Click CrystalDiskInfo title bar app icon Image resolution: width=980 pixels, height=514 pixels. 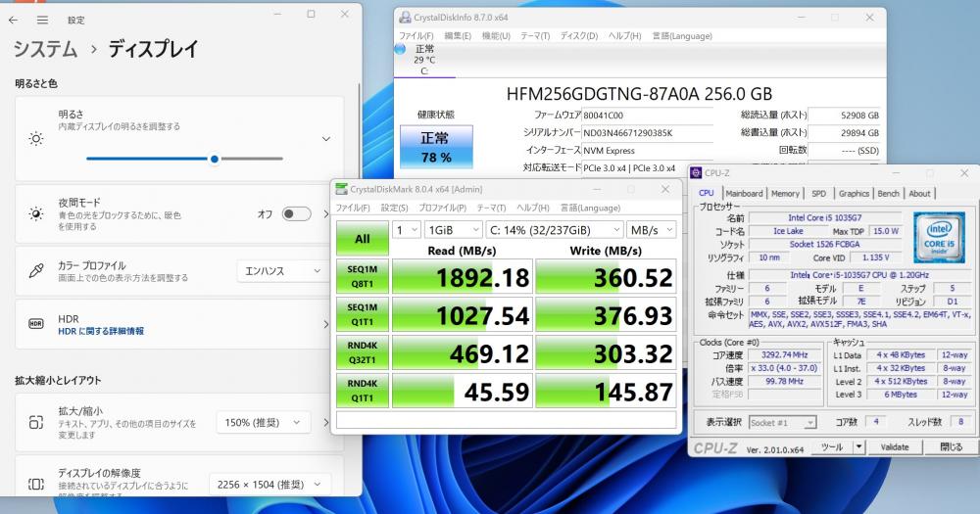[x=405, y=18]
